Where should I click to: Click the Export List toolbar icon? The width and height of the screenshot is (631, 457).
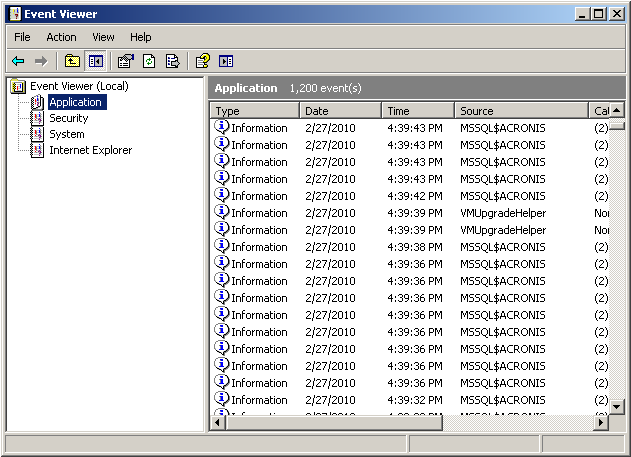[x=172, y=61]
